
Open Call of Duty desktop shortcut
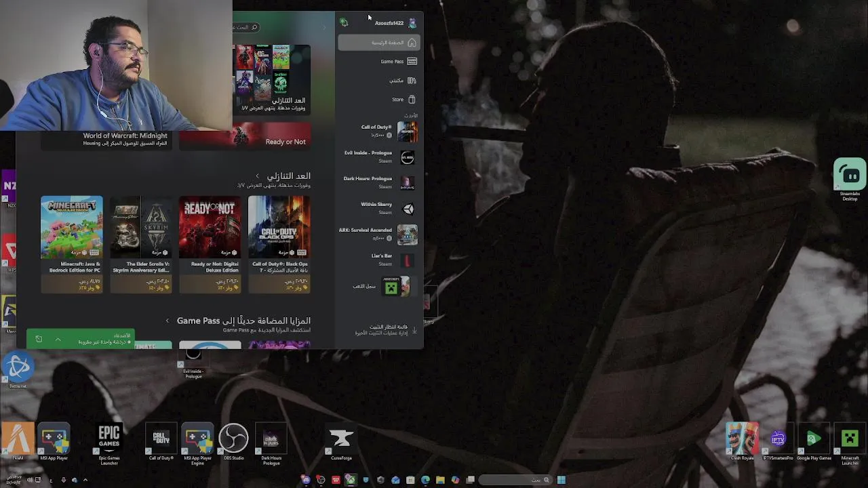point(161,442)
